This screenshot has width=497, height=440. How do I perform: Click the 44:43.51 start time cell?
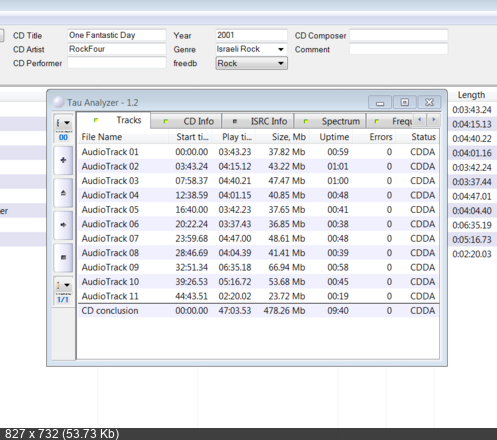[x=192, y=296]
